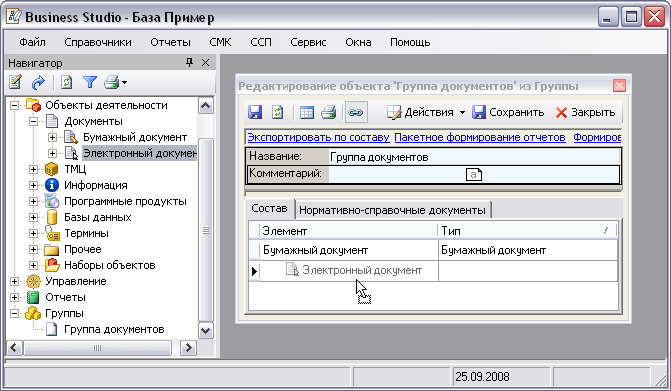Expand the ТМЦ tree node
This screenshot has height=391, width=671.
click(x=33, y=169)
